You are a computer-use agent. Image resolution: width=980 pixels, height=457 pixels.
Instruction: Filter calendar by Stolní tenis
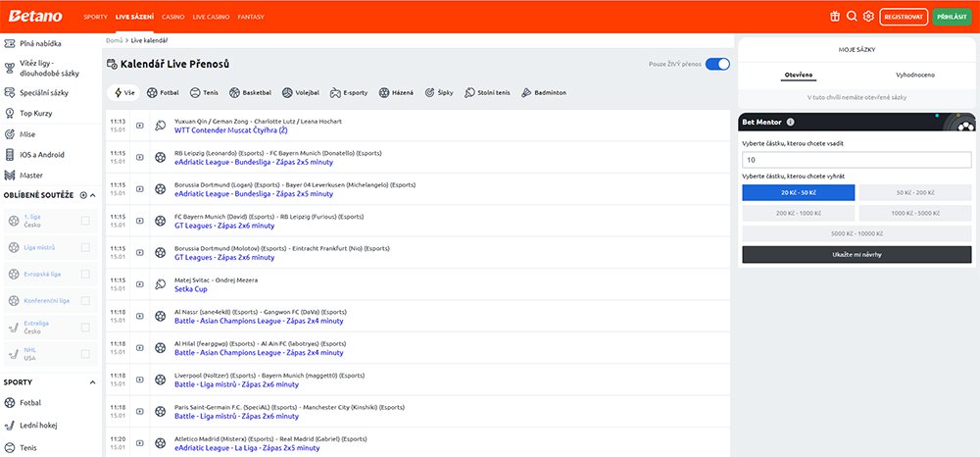point(487,92)
